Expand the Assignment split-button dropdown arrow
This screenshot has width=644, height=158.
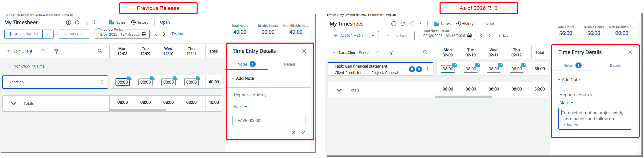click(48, 34)
